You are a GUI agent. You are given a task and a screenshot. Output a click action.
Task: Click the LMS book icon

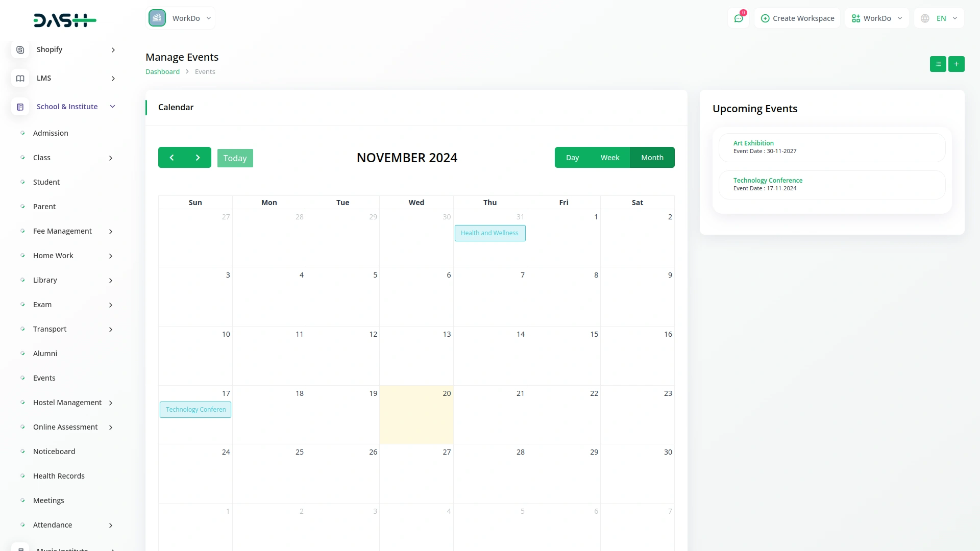20,78
